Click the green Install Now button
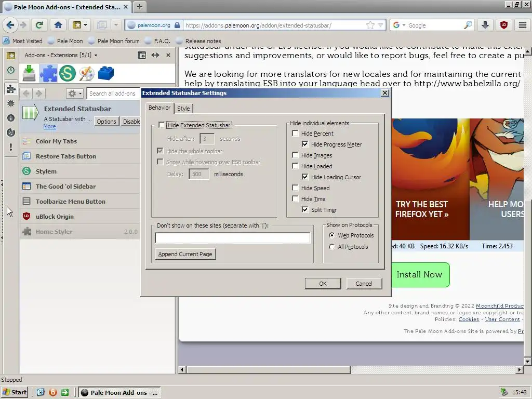Viewport: 532px width, 399px height. pyautogui.click(x=420, y=274)
